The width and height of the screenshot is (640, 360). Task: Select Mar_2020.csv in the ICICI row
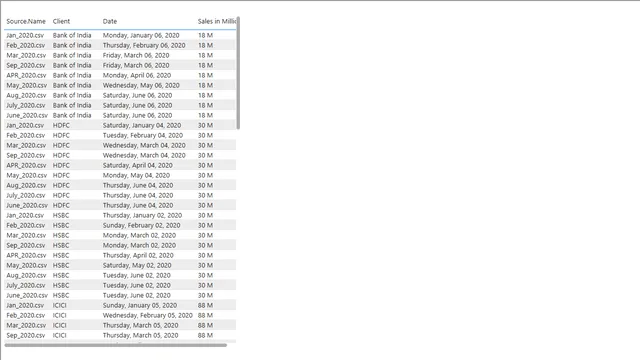[26, 325]
